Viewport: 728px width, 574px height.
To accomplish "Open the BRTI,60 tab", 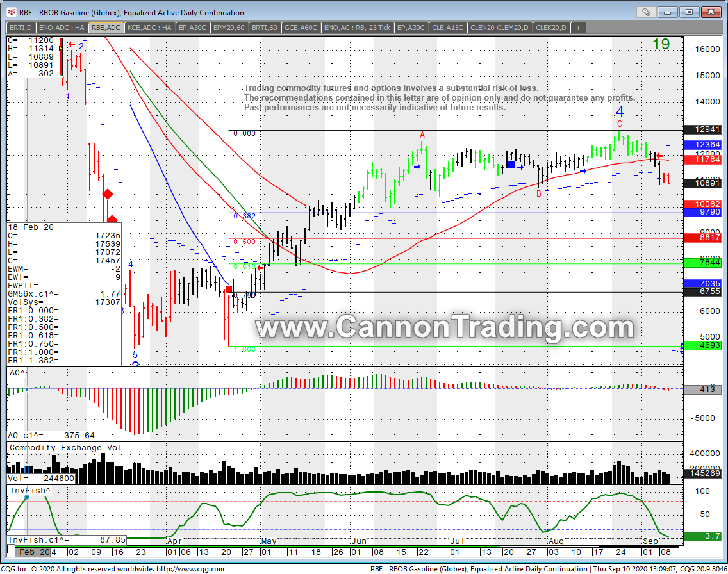I will point(265,28).
